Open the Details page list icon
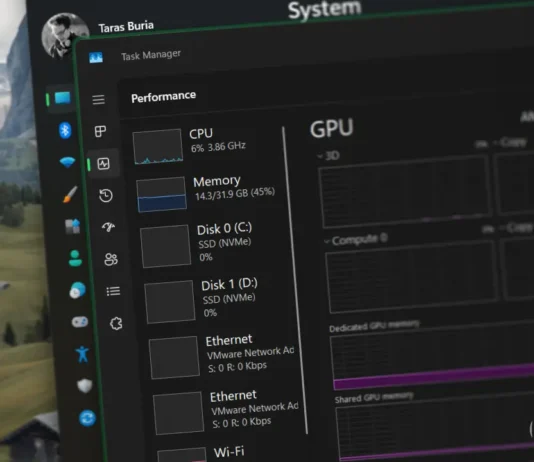Image resolution: width=534 pixels, height=462 pixels. click(113, 291)
